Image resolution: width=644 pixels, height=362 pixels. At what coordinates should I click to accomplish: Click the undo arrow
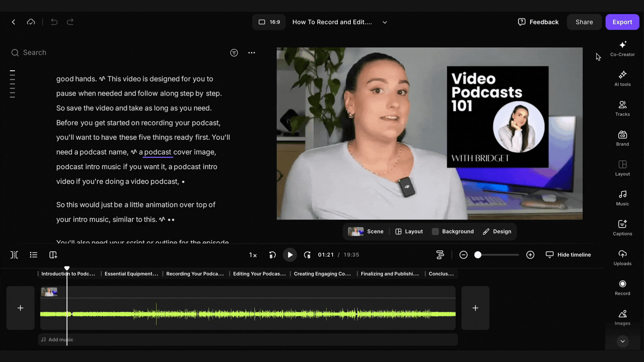54,22
